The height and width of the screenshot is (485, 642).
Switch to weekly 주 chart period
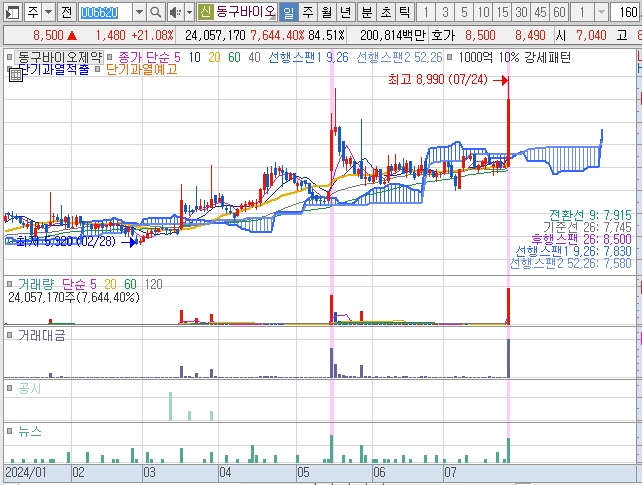point(308,12)
